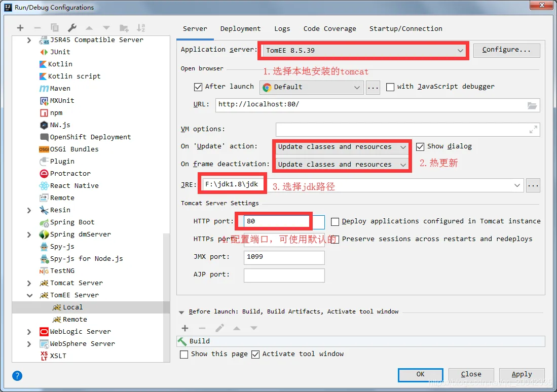Click the Configure... button
The width and height of the screenshot is (557, 392).
(x=506, y=50)
